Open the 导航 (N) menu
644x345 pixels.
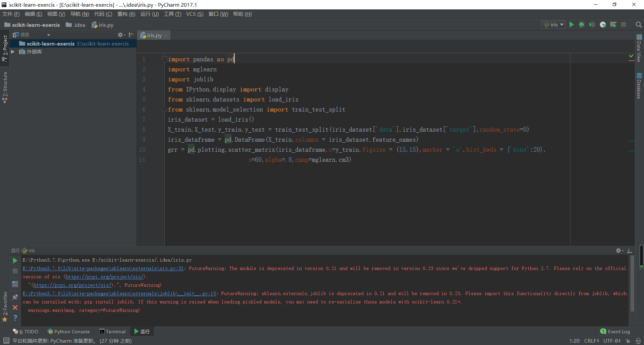click(x=80, y=14)
